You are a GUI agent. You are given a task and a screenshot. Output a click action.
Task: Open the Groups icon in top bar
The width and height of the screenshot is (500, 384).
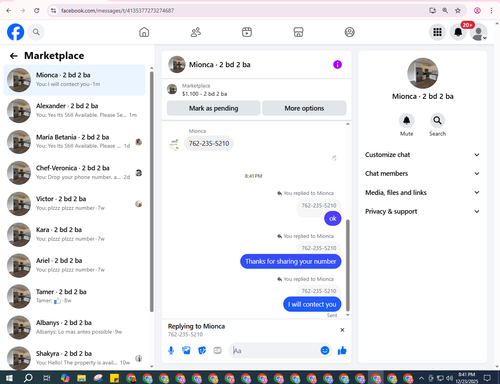349,32
